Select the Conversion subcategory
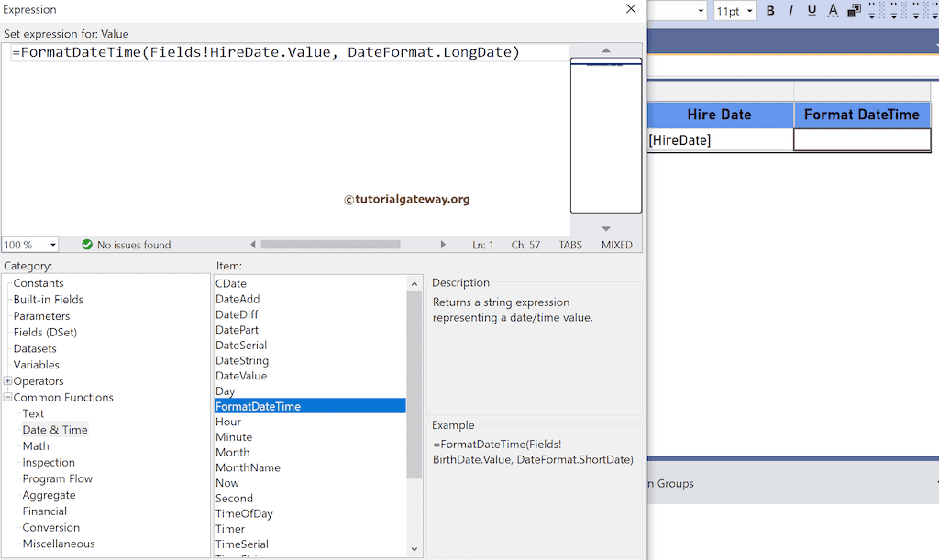939x560 pixels. click(x=51, y=527)
